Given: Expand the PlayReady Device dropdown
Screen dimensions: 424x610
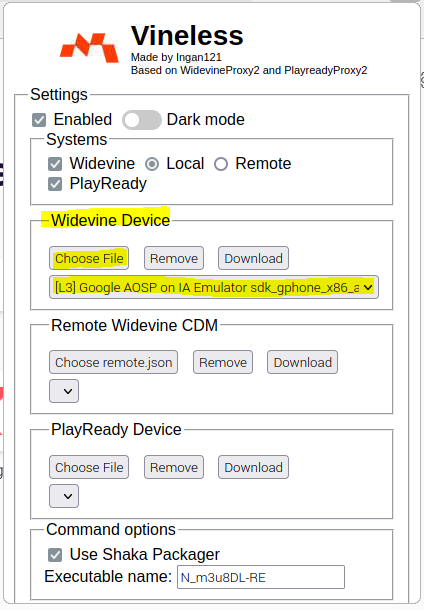Looking at the screenshot, I should pos(64,496).
